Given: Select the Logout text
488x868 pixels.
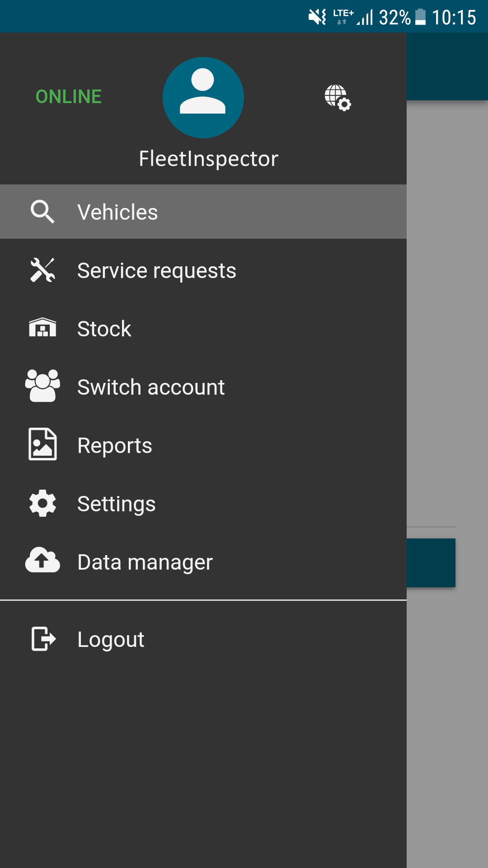Looking at the screenshot, I should click(x=111, y=640).
